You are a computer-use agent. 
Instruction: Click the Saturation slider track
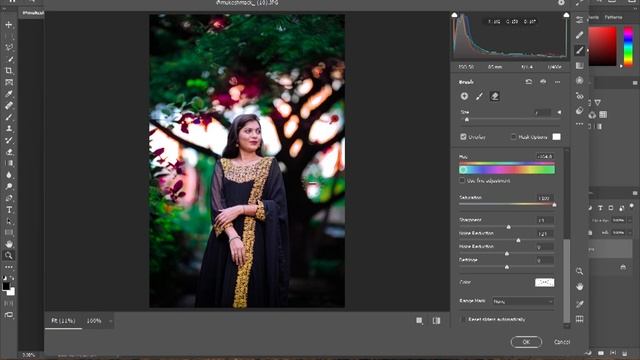pos(507,204)
